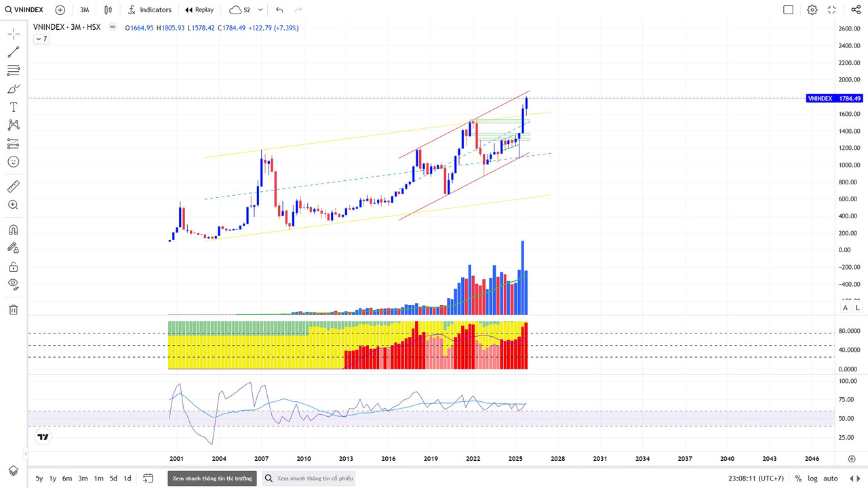The width and height of the screenshot is (868, 488).
Task: Expand the layout dropdown chevron
Action: tap(260, 10)
